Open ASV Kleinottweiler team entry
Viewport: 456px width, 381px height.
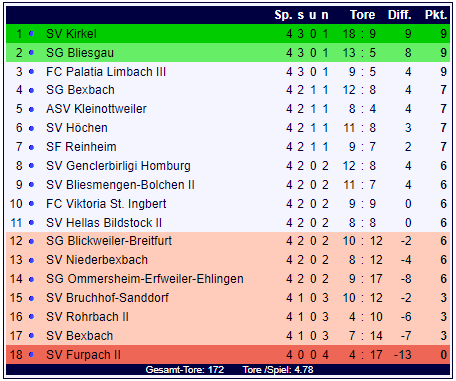96,109
